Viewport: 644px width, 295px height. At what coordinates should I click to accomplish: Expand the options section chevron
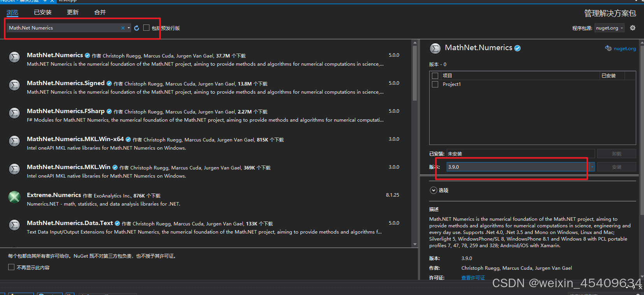pyautogui.click(x=433, y=190)
